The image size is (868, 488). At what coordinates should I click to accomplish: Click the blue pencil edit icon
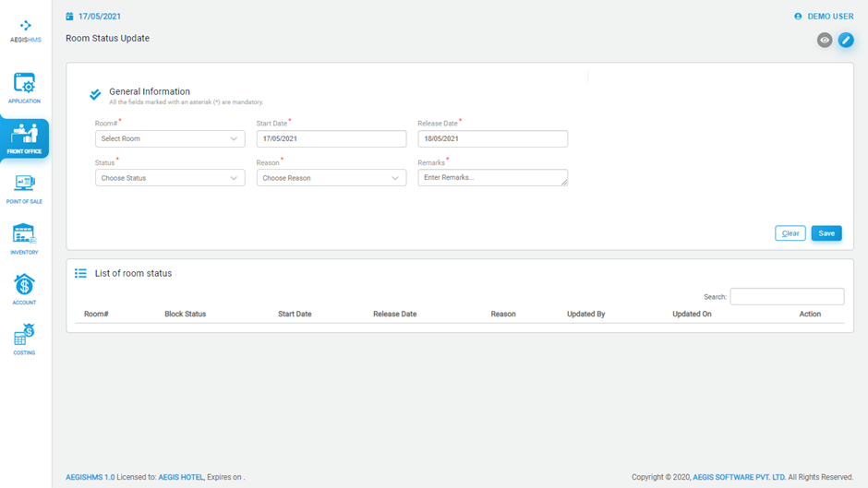click(x=845, y=41)
